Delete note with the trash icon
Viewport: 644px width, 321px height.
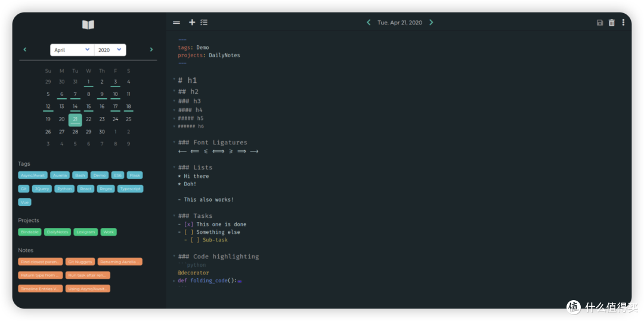[612, 23]
